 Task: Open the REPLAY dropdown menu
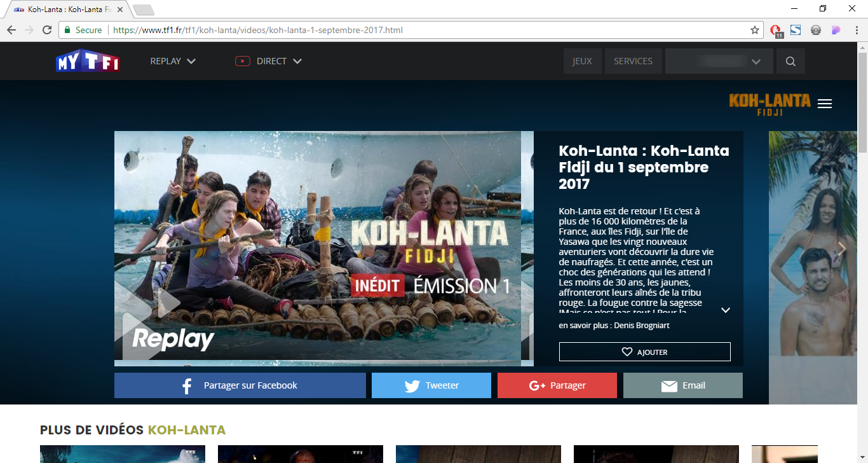click(x=173, y=61)
